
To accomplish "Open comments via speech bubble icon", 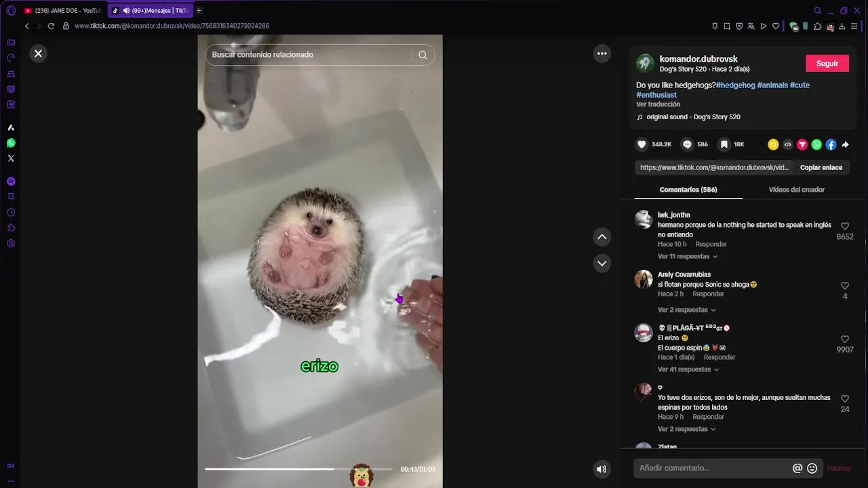I will (x=687, y=144).
